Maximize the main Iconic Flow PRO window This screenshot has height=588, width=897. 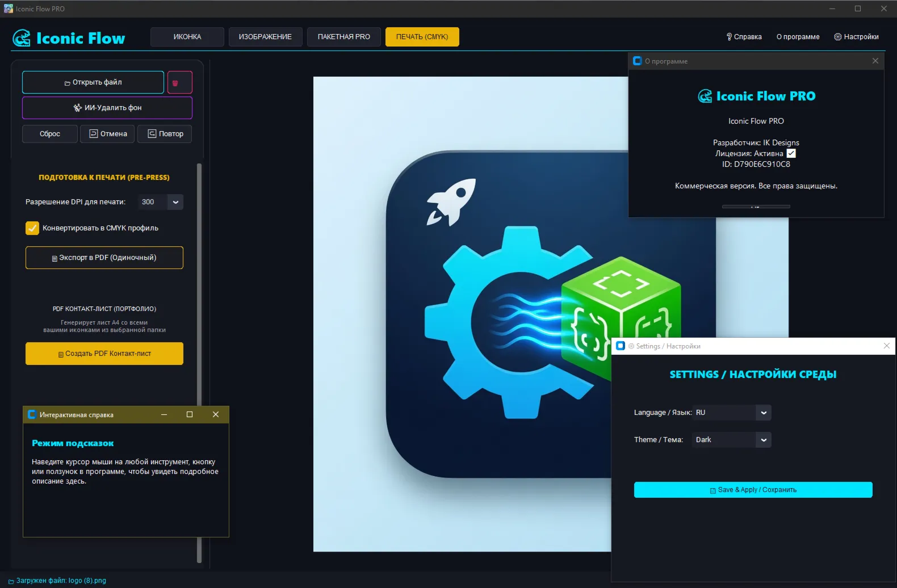point(858,9)
